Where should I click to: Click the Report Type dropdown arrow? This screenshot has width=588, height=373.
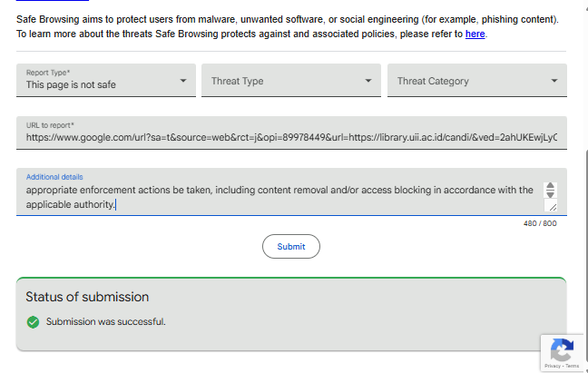pos(183,81)
